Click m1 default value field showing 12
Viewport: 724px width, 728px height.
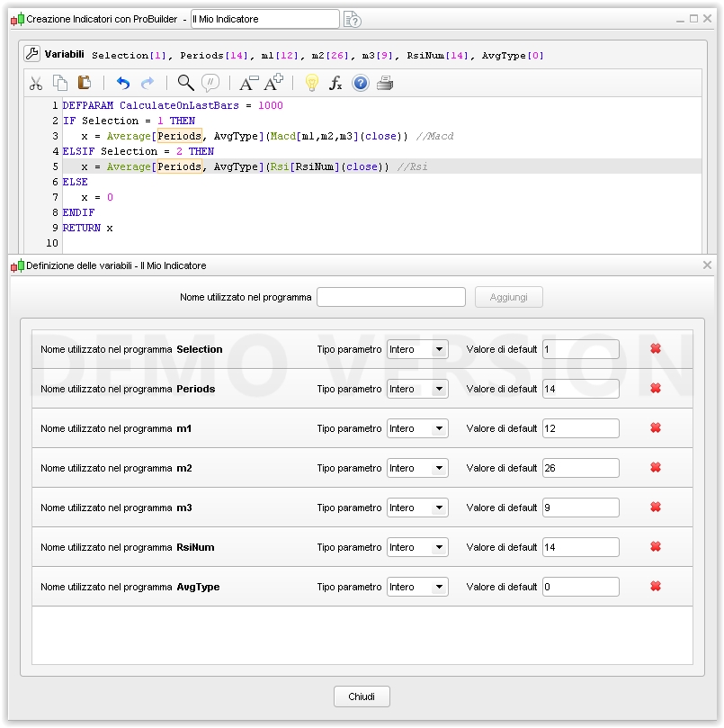(x=581, y=428)
